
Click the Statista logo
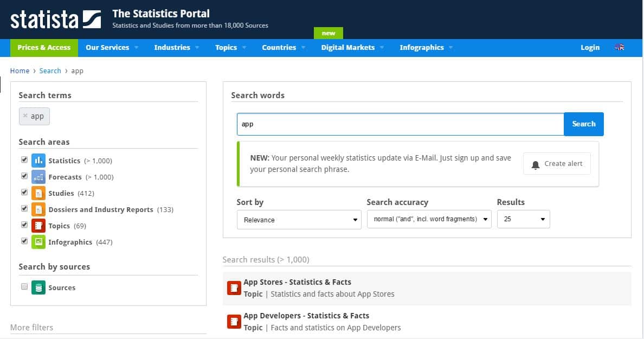[55, 20]
